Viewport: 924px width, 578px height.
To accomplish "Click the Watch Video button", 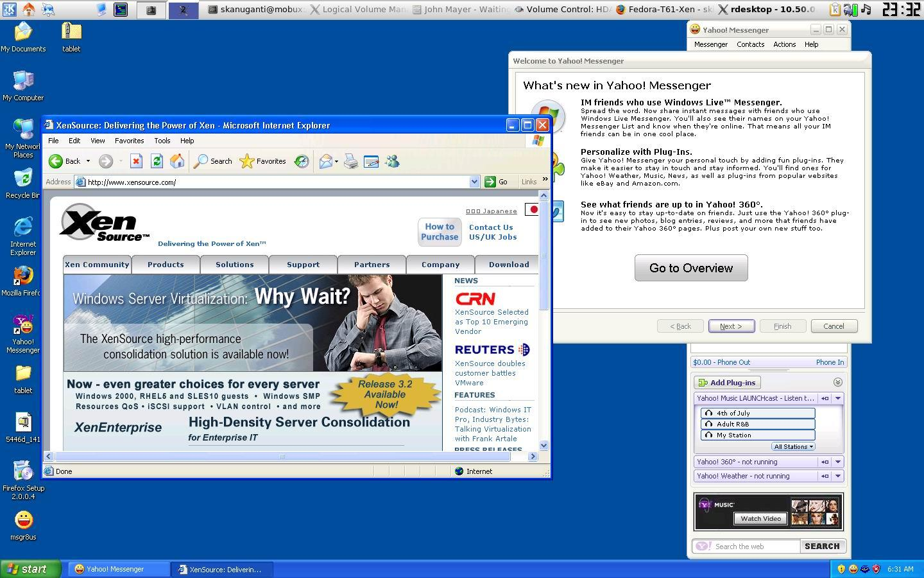I will [x=760, y=518].
